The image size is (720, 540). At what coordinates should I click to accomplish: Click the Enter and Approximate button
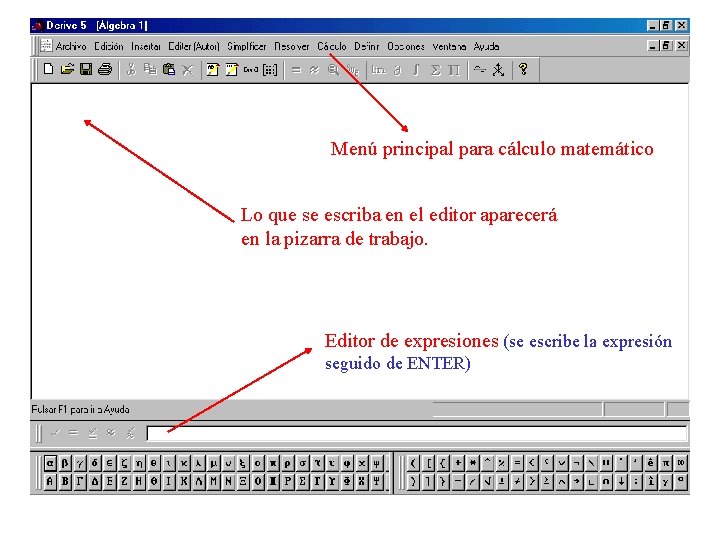[x=130, y=433]
